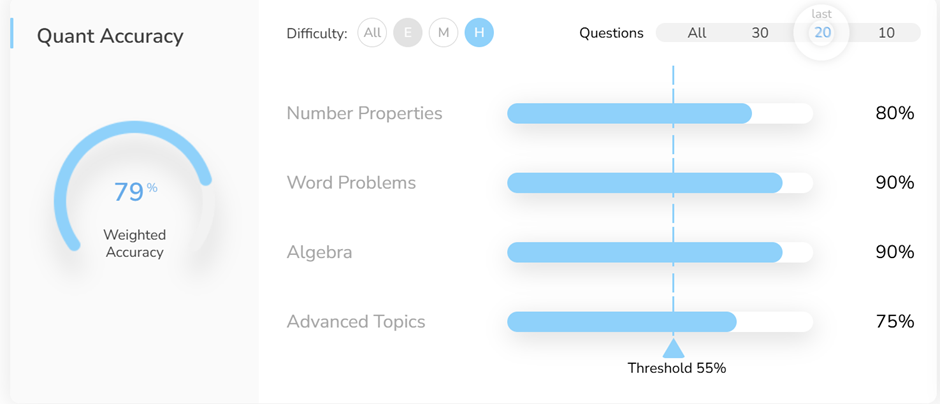The height and width of the screenshot is (404, 940).
Task: Click the Advanced Topics label
Action: click(355, 322)
